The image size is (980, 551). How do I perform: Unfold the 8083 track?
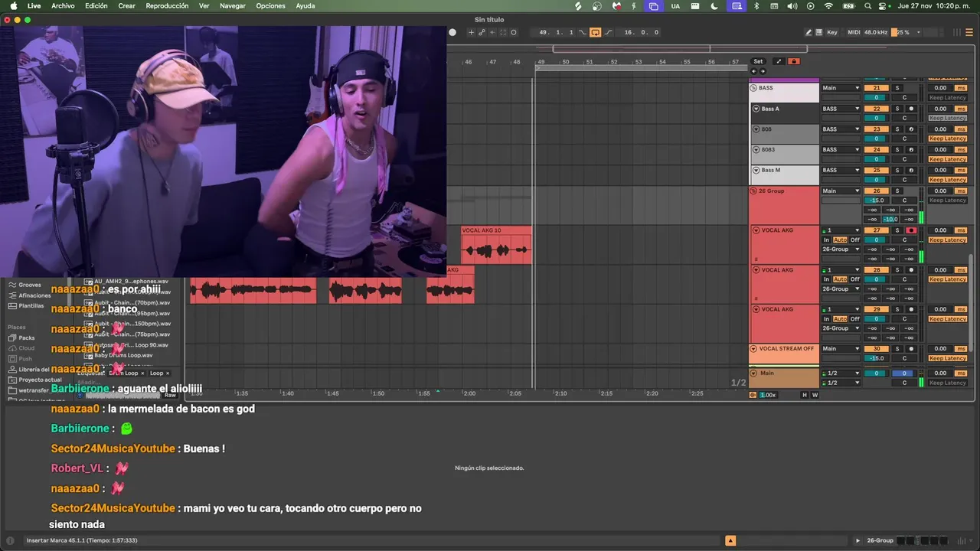click(x=756, y=150)
